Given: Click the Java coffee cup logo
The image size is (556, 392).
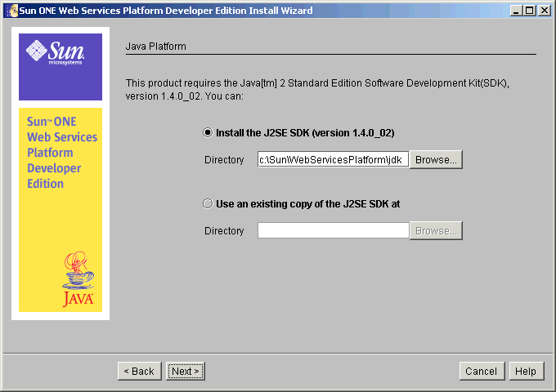Looking at the screenshot, I should tap(78, 278).
